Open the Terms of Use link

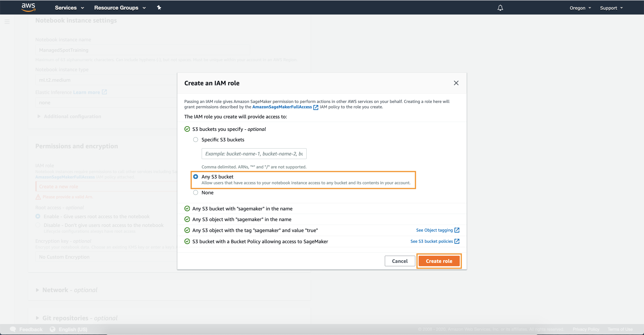pyautogui.click(x=620, y=329)
